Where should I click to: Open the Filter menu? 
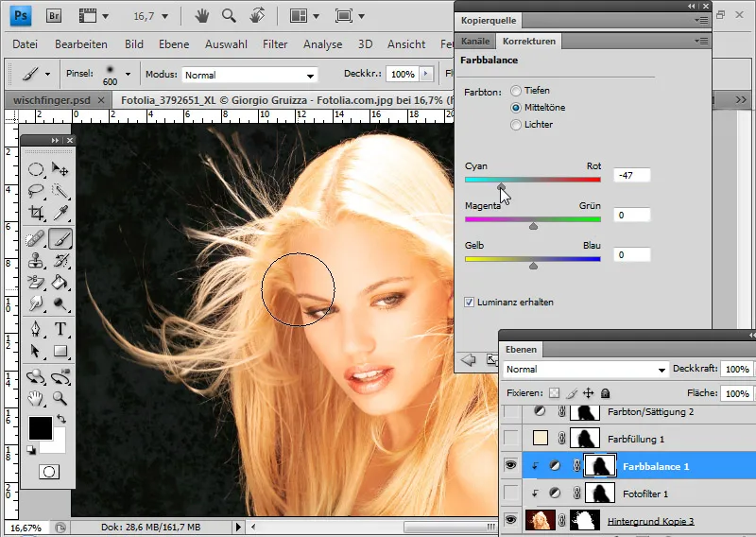[x=275, y=44]
